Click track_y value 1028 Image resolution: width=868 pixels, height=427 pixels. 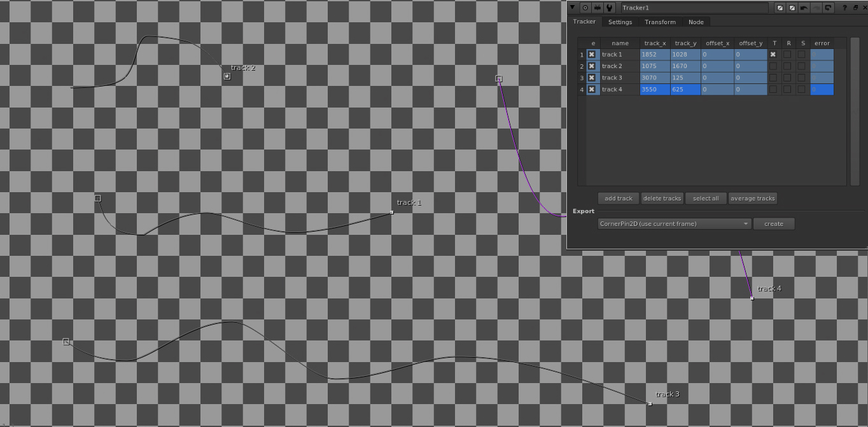click(685, 55)
